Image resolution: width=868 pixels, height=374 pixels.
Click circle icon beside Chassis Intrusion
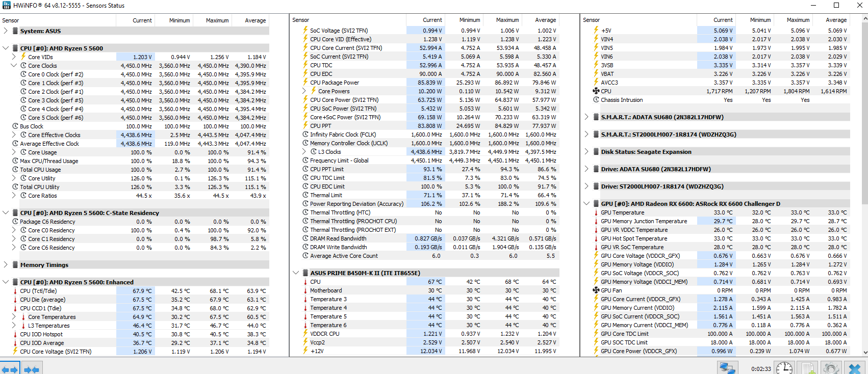point(596,100)
